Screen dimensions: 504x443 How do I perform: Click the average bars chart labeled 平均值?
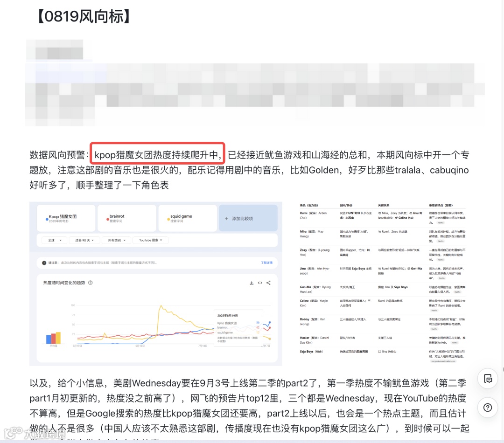53,339
